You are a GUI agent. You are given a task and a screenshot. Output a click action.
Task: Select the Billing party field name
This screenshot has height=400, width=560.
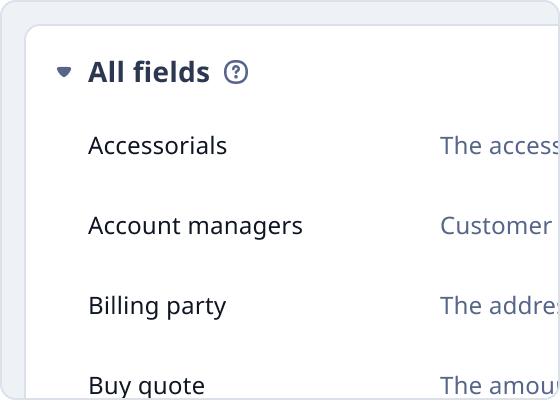point(157,306)
